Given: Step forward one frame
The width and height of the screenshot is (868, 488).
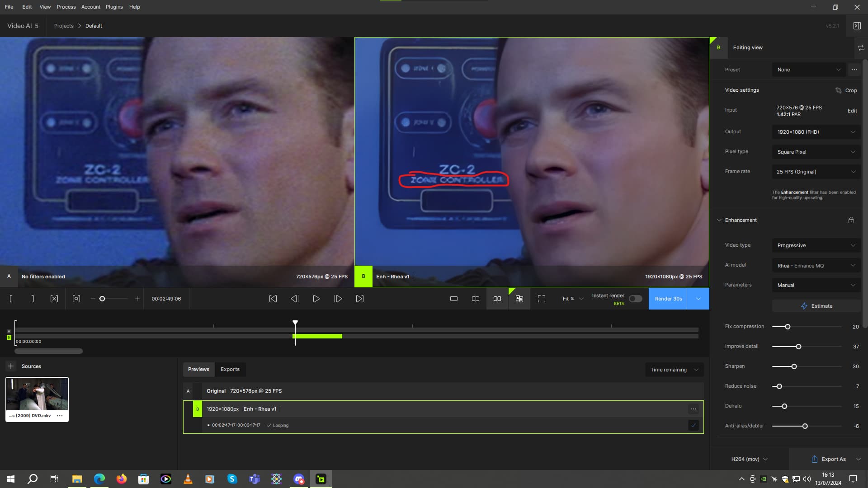Looking at the screenshot, I should pyautogui.click(x=338, y=299).
